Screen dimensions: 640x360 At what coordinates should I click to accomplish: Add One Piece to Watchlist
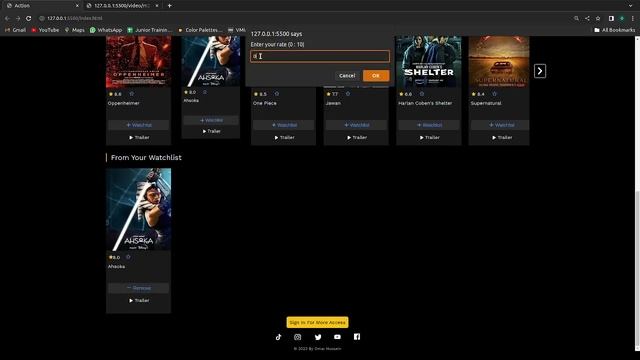point(283,125)
